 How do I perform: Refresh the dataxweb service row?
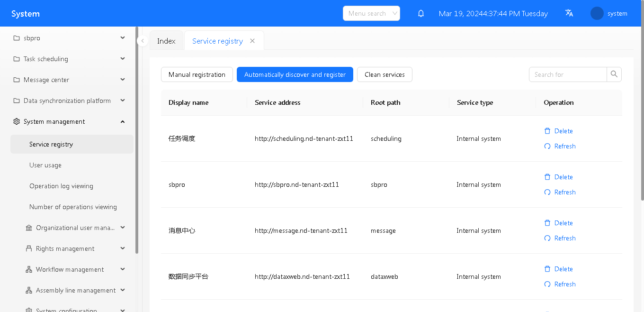560,284
